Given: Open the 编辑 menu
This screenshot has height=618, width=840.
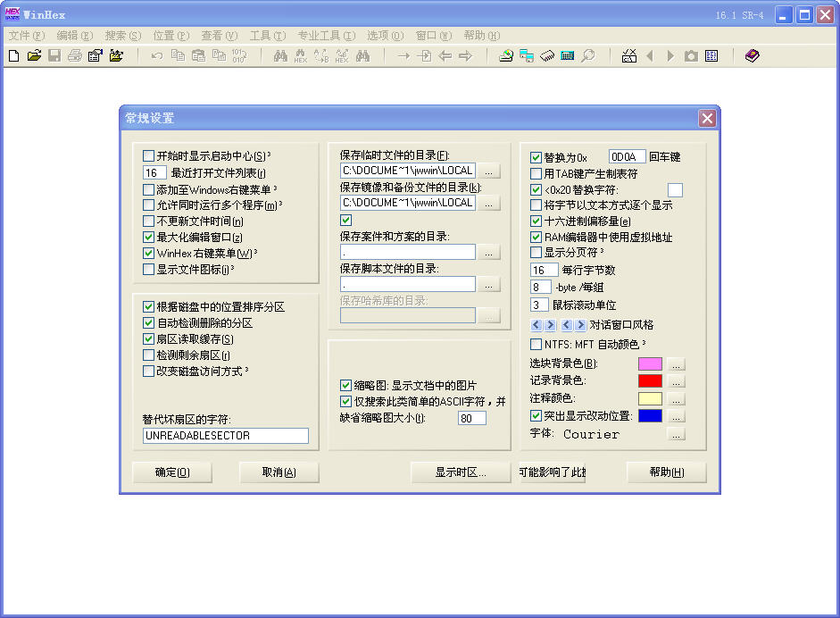Looking at the screenshot, I should pyautogui.click(x=74, y=36).
